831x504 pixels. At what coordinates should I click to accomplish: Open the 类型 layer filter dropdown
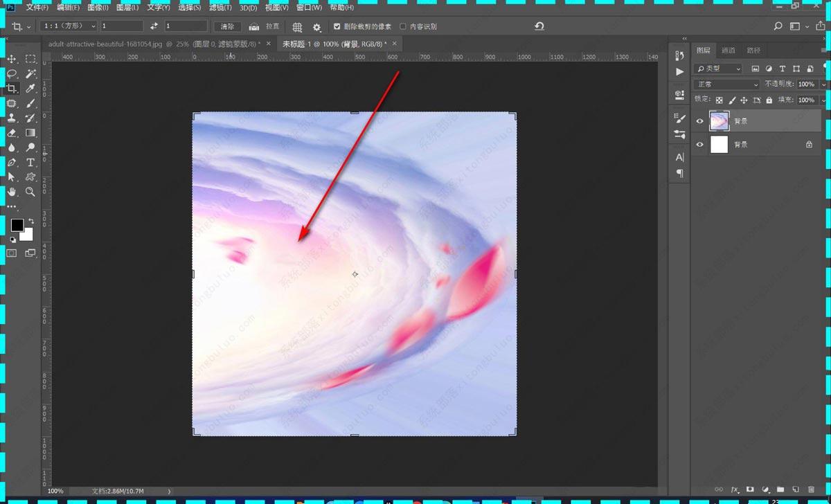(x=718, y=69)
